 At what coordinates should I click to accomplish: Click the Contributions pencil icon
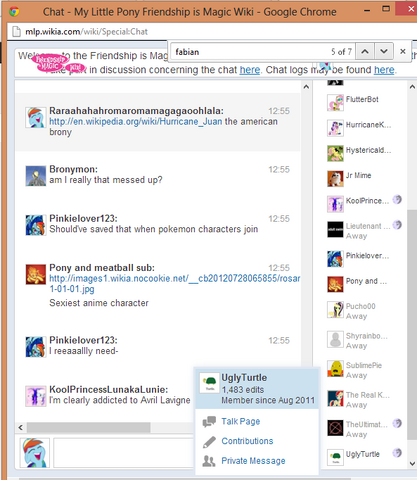209,442
